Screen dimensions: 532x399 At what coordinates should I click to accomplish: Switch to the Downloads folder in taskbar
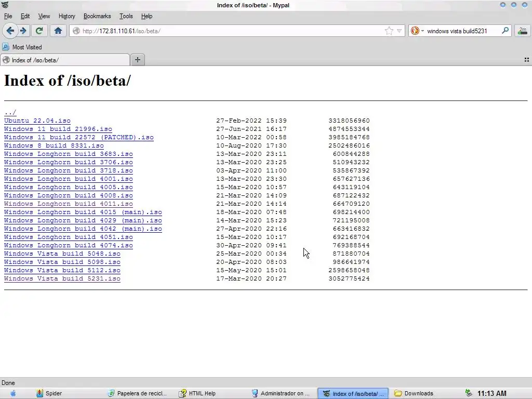click(x=414, y=393)
